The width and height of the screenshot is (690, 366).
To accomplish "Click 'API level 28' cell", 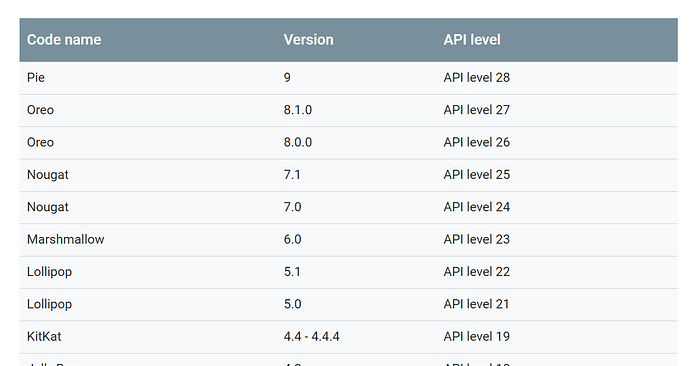I will pos(477,77).
